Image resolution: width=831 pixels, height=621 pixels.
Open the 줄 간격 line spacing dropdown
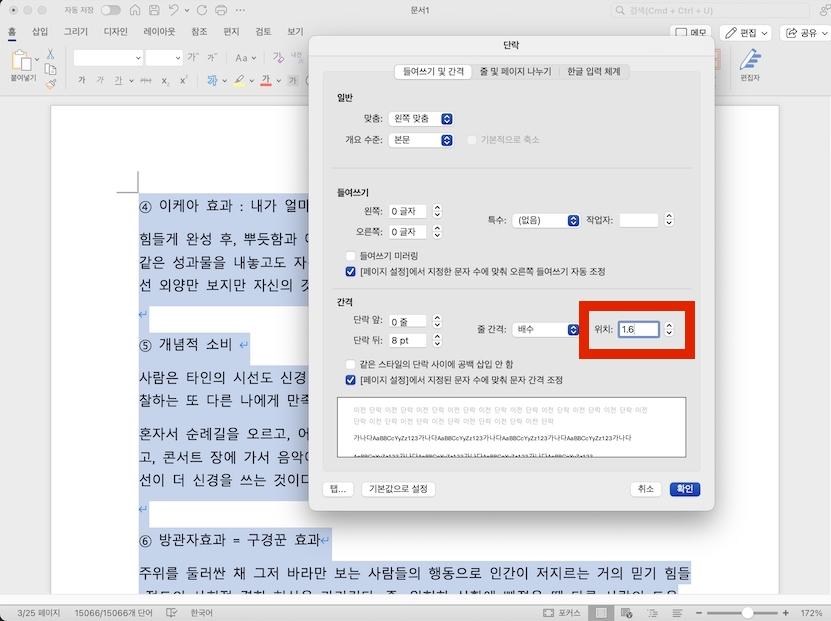[546, 330]
